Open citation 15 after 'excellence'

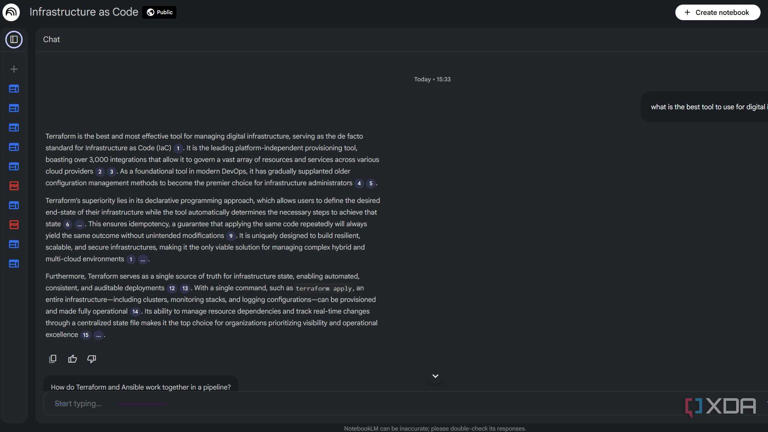click(x=86, y=335)
